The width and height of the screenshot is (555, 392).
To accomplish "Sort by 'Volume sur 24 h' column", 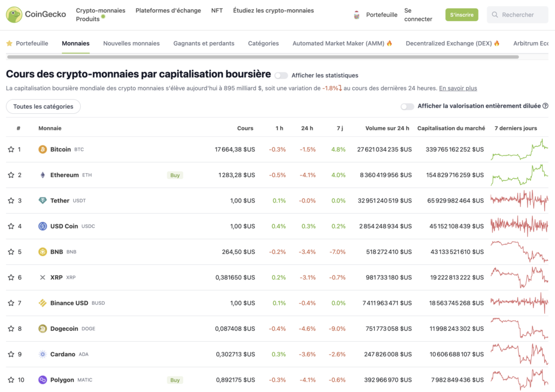I will (x=387, y=128).
